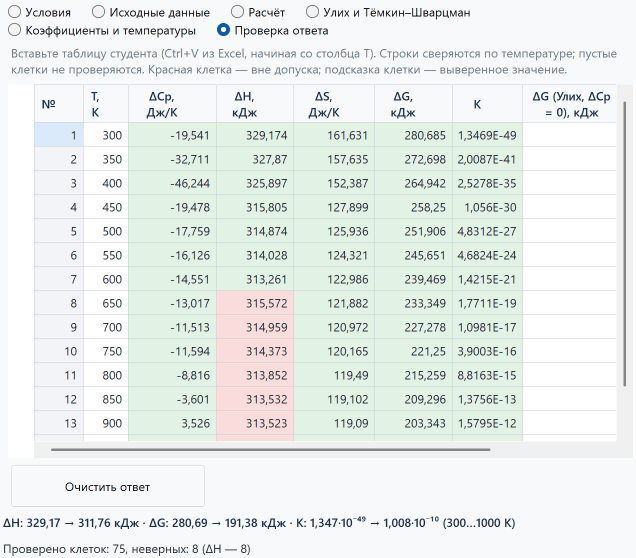Click ΔCp cell -19,541

pyautogui.click(x=172, y=135)
